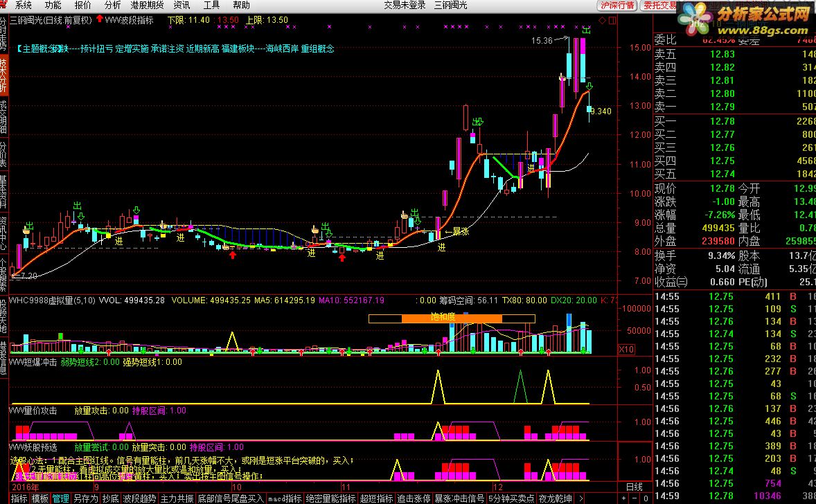The height and width of the screenshot is (504, 816).
Task: Switch to the 成交明细 side tab
Action: 3,116
